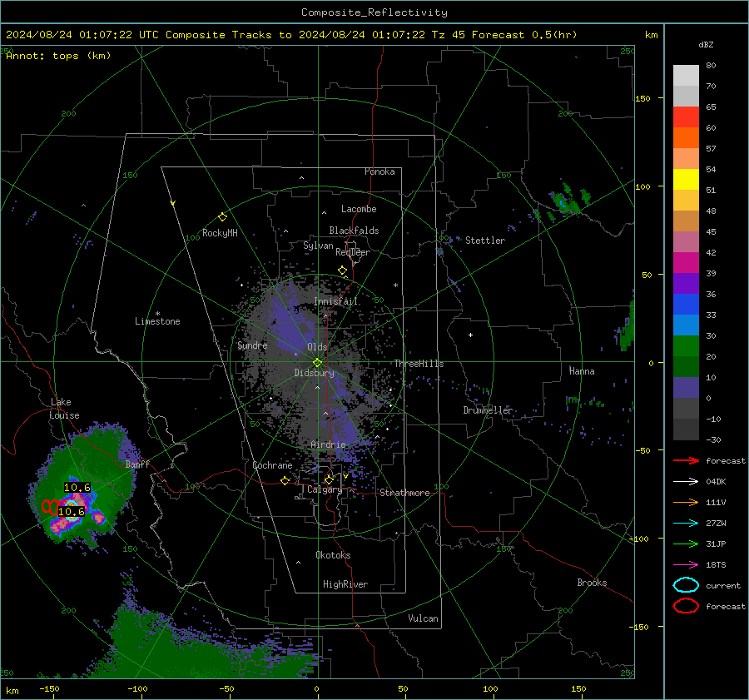Screen dimensions: 749x700
Task: Click the 18TS legend text
Action: point(716,565)
